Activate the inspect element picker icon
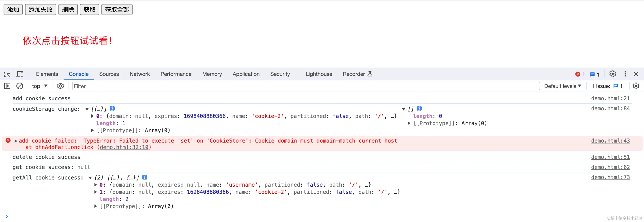 point(7,74)
